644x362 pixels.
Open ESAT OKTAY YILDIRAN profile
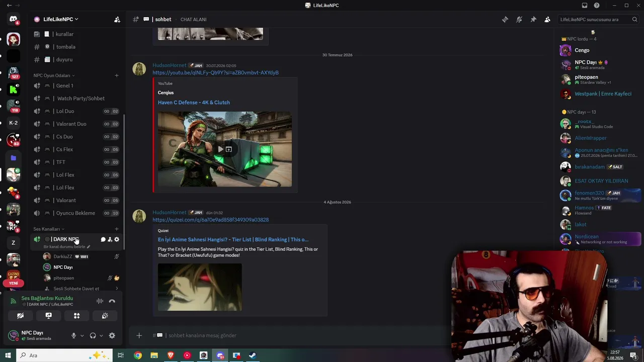pos(600,181)
